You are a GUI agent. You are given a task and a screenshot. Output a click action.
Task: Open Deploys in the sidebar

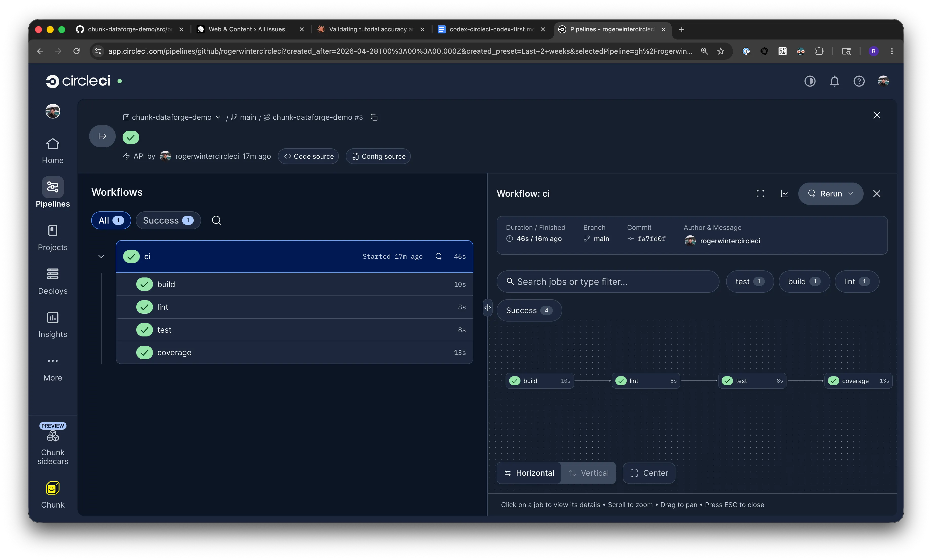[x=52, y=281]
